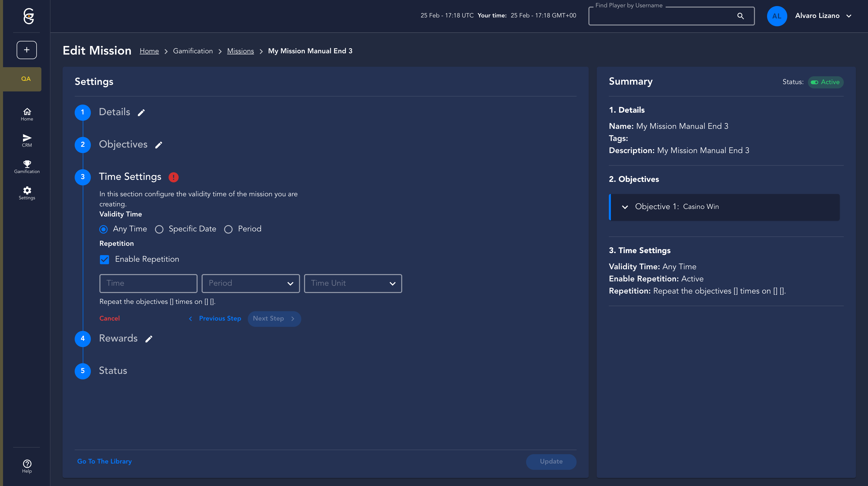Go to Missions breadcrumb link
Image resolution: width=868 pixels, height=486 pixels.
(240, 51)
